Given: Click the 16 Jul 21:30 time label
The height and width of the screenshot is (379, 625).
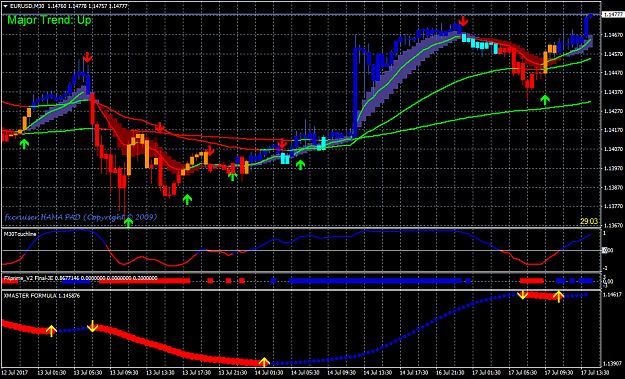Looking at the screenshot, I should coord(449,373).
